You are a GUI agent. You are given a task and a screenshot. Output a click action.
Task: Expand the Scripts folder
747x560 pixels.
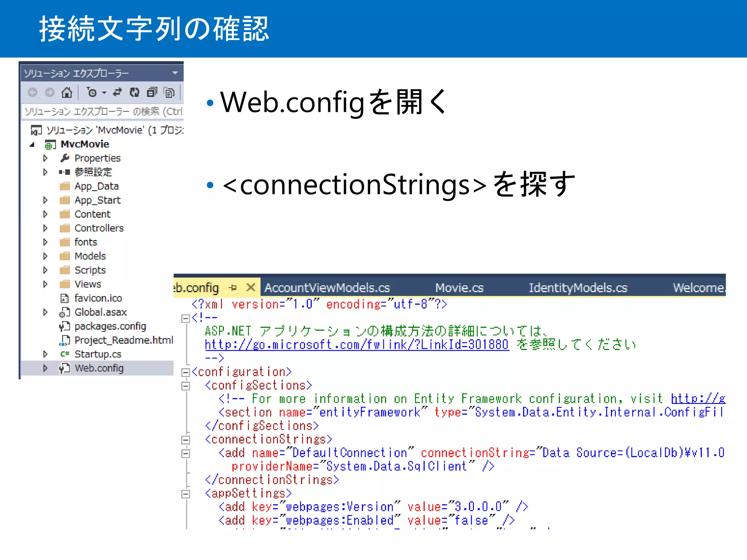point(45,270)
